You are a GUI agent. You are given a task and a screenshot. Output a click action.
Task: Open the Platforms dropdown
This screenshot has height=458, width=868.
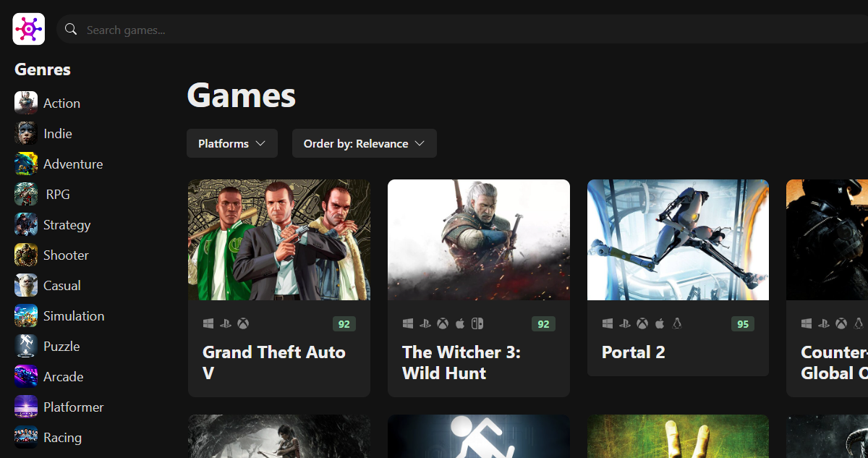232,143
